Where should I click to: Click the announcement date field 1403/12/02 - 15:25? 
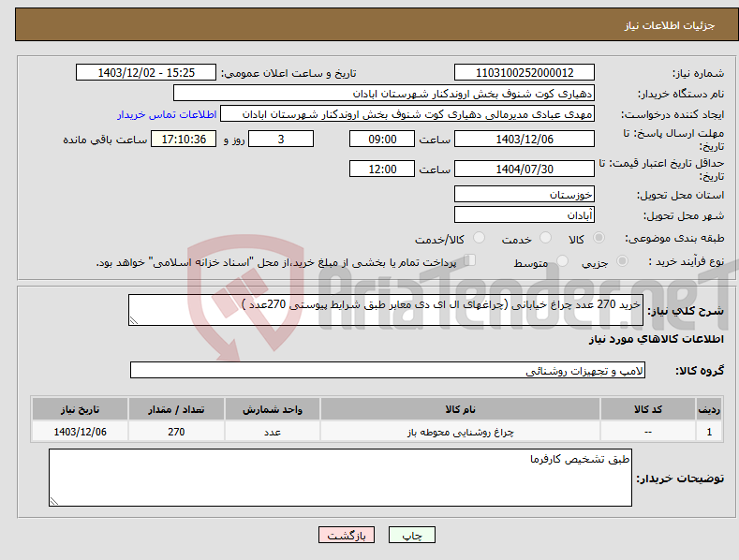pos(145,73)
